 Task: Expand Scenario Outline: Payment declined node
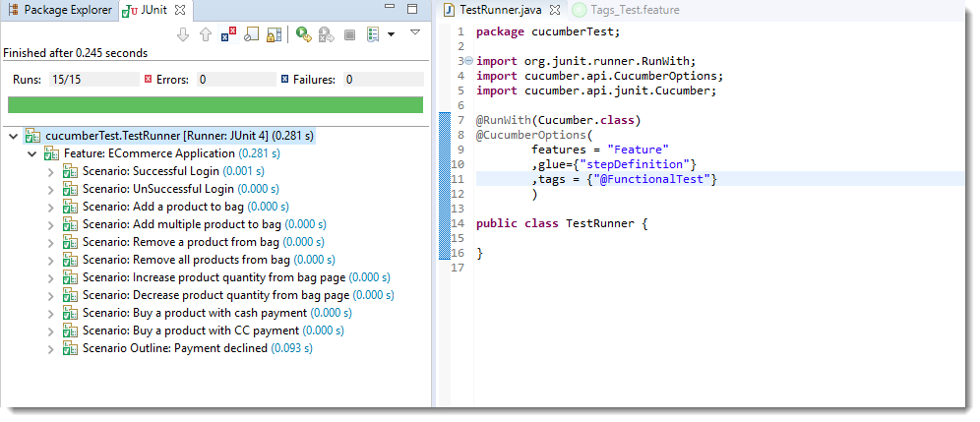pos(51,348)
